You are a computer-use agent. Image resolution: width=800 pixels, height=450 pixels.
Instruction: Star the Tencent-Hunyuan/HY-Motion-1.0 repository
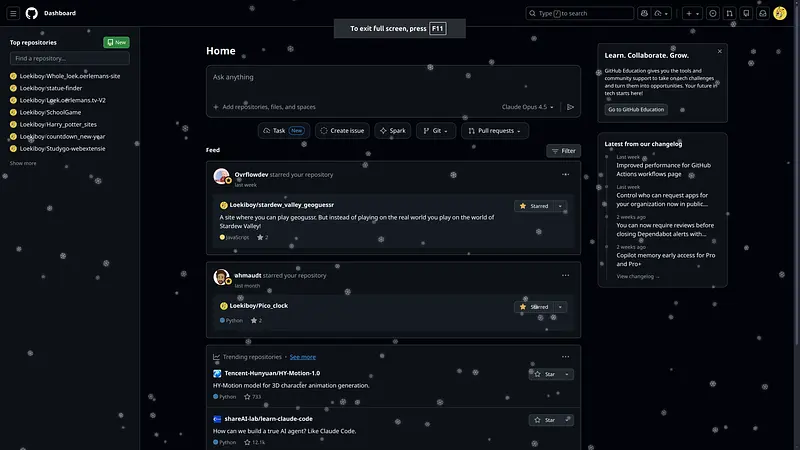pos(545,374)
